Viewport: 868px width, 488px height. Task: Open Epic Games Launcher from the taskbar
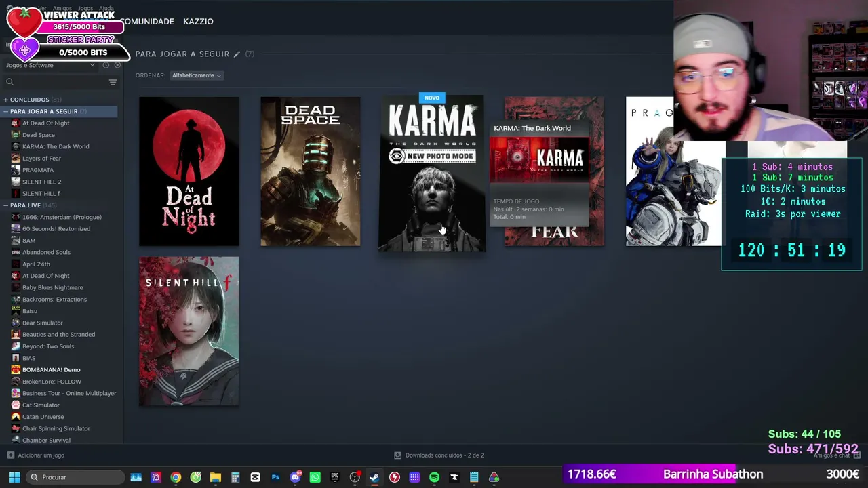point(335,477)
